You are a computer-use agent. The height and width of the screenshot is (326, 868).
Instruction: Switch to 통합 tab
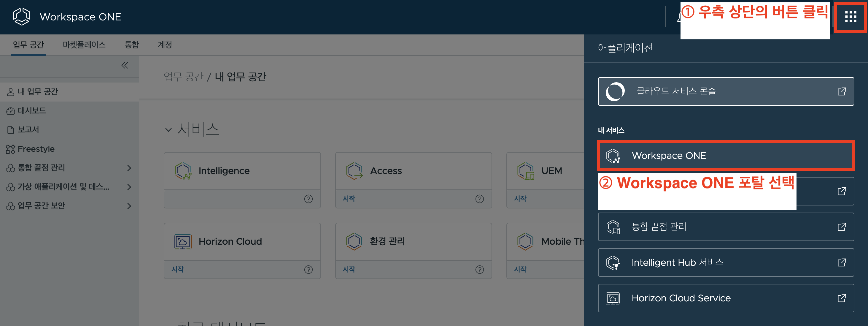(131, 45)
